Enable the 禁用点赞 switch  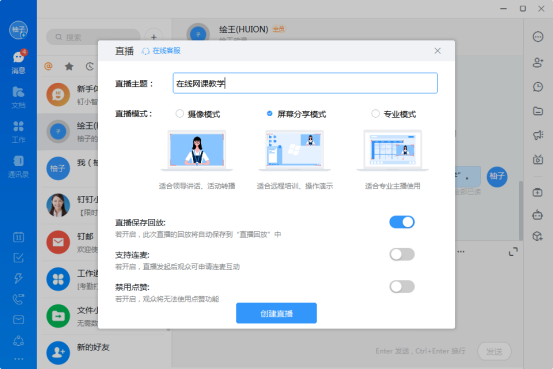402,286
